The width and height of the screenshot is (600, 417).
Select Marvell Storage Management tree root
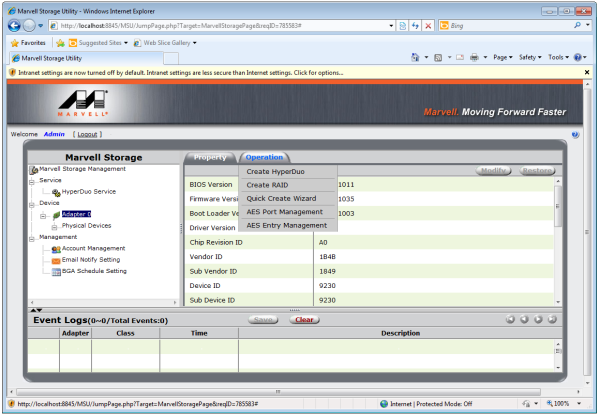pyautogui.click(x=82, y=169)
